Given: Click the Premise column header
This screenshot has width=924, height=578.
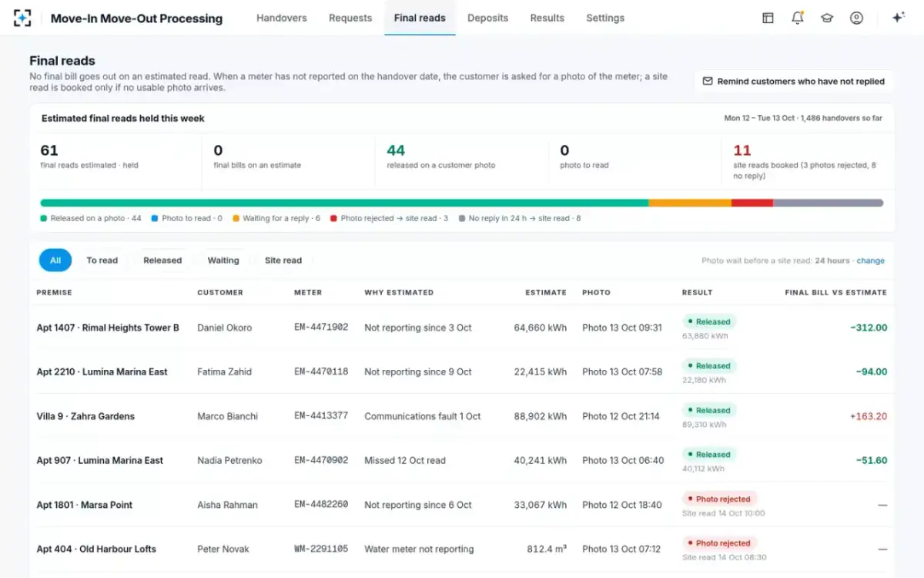Looking at the screenshot, I should 54,293.
